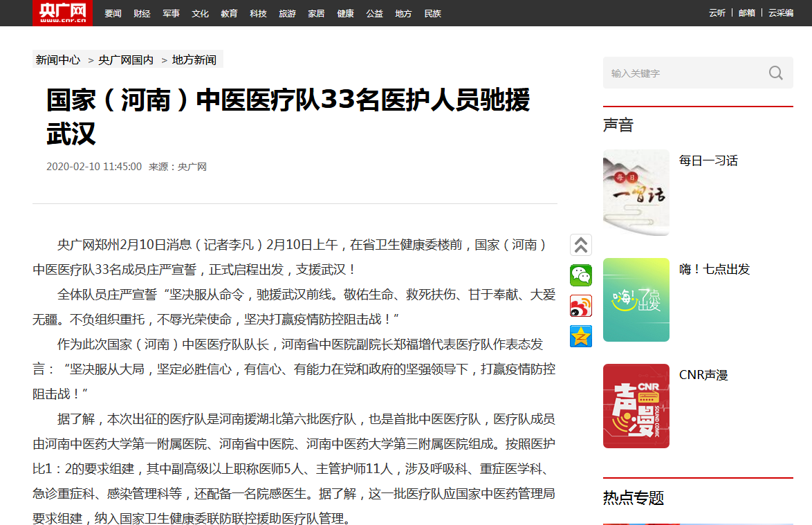
Task: Click the keyword search input field
Action: (685, 73)
